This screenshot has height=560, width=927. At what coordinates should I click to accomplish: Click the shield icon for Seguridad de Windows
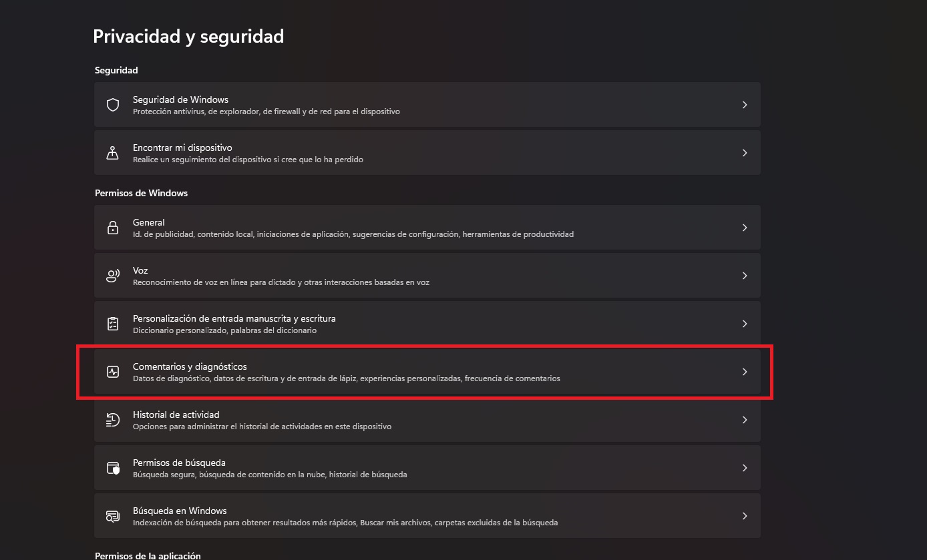click(113, 105)
